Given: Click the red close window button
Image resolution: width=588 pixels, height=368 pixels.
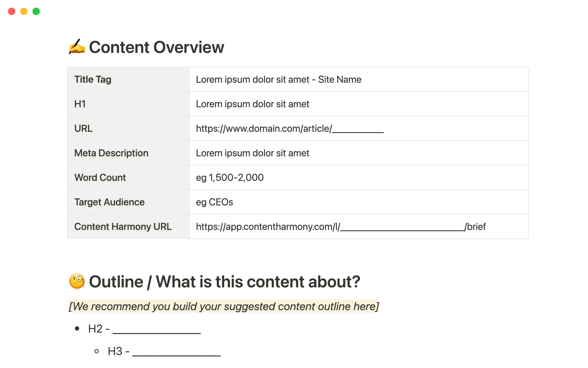Looking at the screenshot, I should (x=12, y=11).
